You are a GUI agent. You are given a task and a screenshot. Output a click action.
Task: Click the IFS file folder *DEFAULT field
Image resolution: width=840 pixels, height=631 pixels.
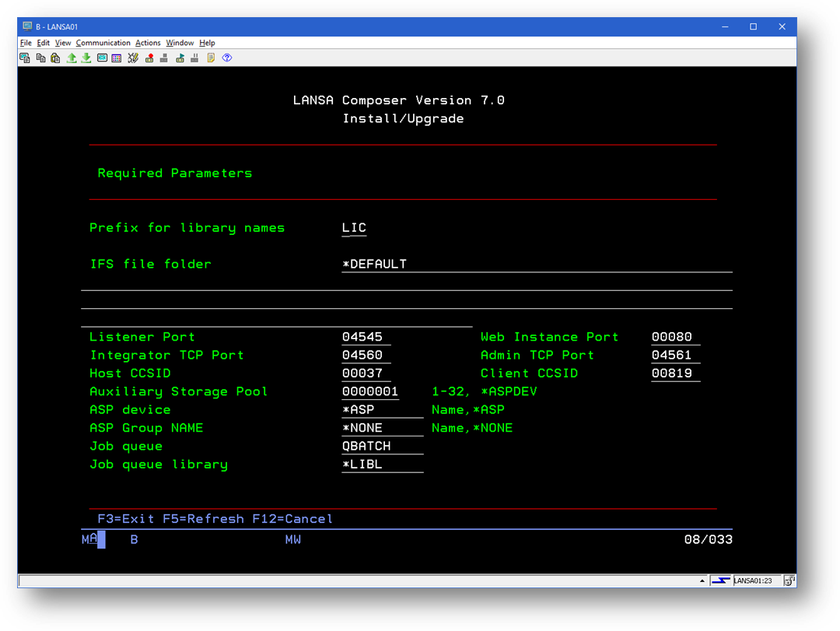[x=537, y=265]
